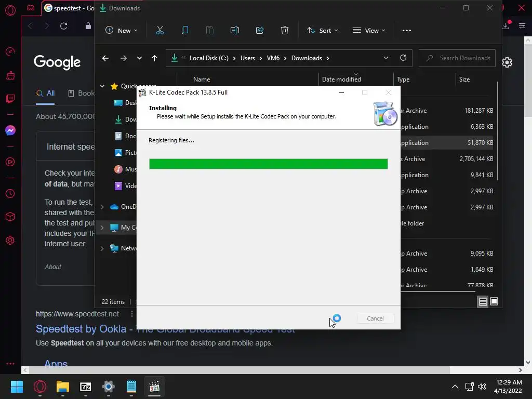Expand the Network tree node
The width and height of the screenshot is (532, 399).
click(102, 248)
